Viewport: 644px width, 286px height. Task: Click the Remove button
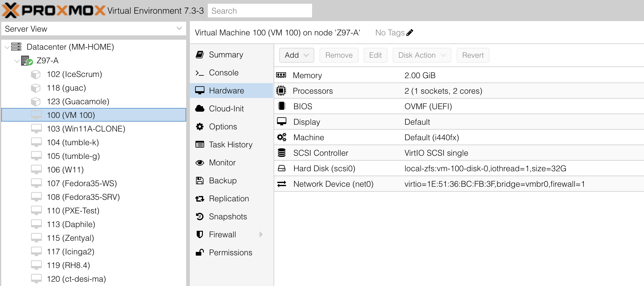[339, 55]
